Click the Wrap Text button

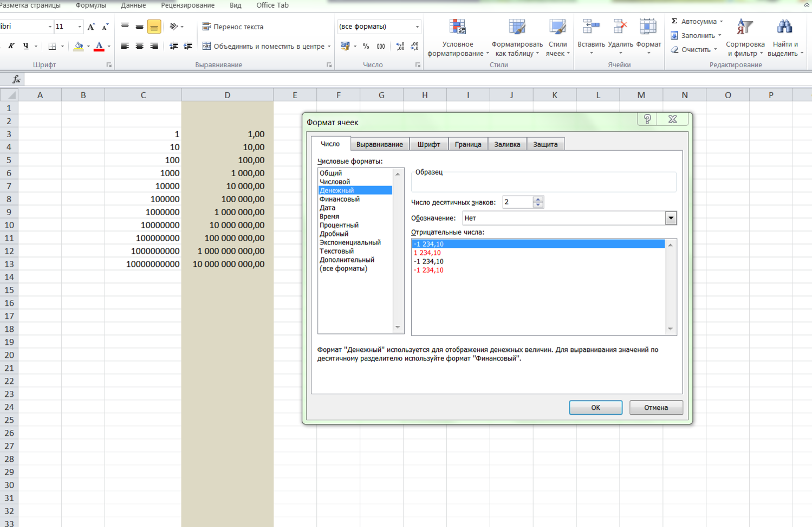pos(232,27)
